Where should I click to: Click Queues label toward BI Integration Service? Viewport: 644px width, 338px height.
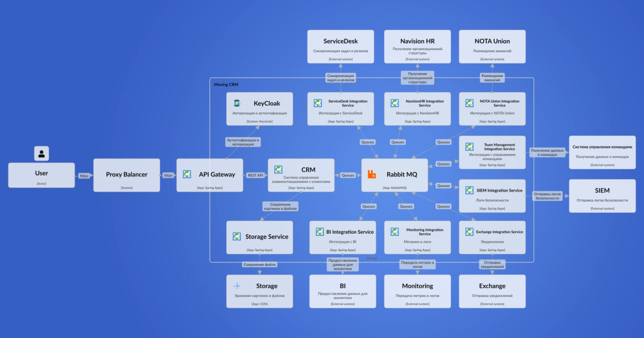pos(369,206)
